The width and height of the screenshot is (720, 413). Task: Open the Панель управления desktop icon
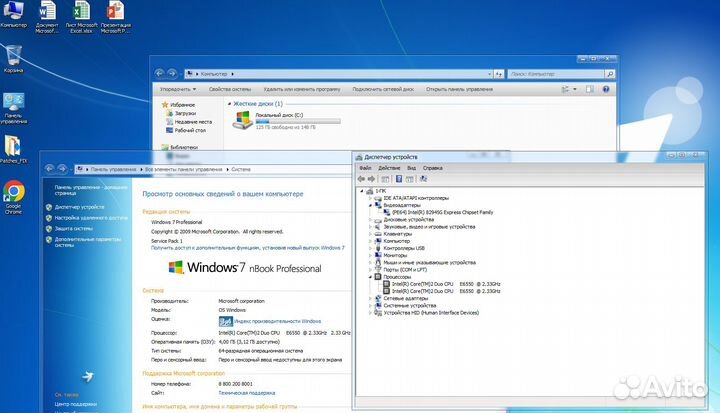(14, 108)
